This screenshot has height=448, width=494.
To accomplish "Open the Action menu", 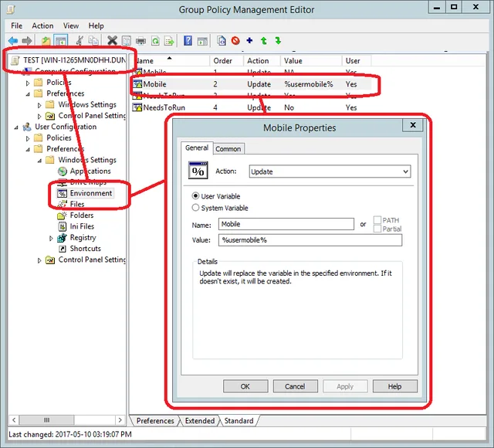I will pyautogui.click(x=42, y=25).
